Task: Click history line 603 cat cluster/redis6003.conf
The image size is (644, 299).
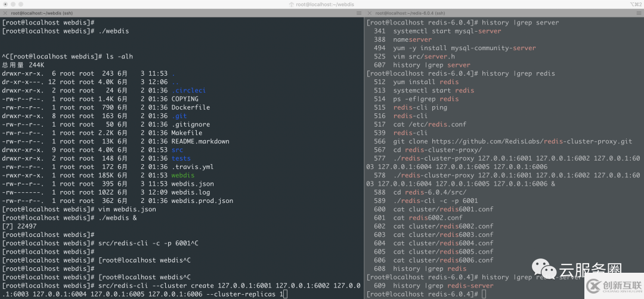Action: coord(434,235)
